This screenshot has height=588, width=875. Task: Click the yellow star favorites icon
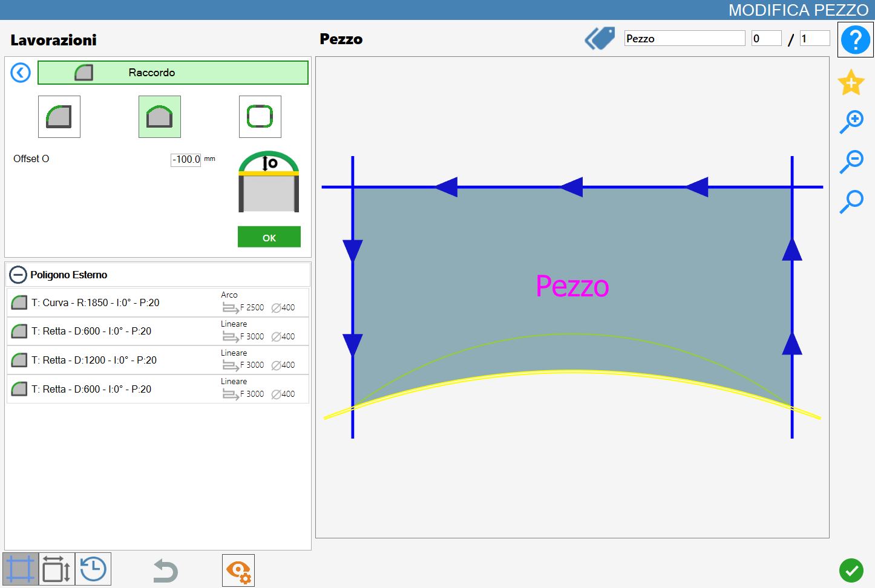[851, 82]
